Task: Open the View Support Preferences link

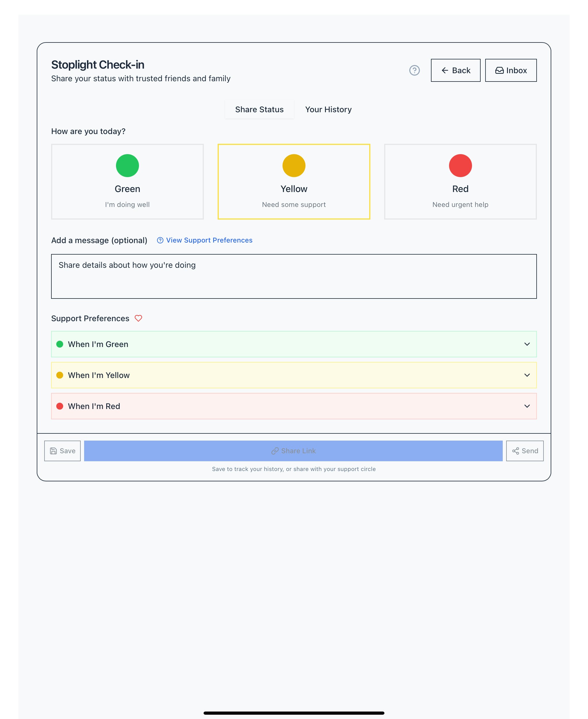Action: [x=209, y=240]
